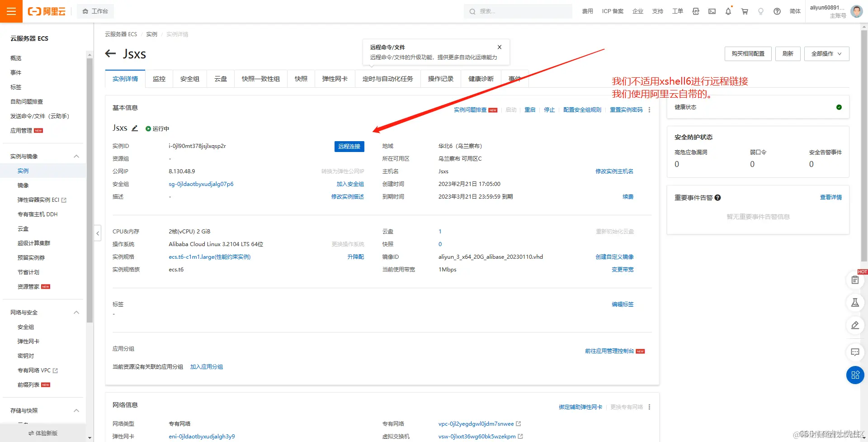Open more actions in 基本信息 section
This screenshot has height=442, width=868.
point(650,110)
